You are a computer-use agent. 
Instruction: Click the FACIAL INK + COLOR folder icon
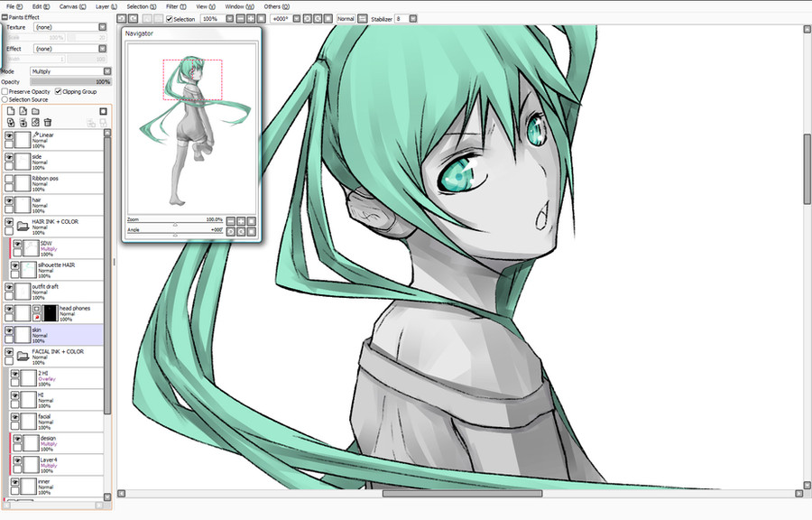coord(23,356)
